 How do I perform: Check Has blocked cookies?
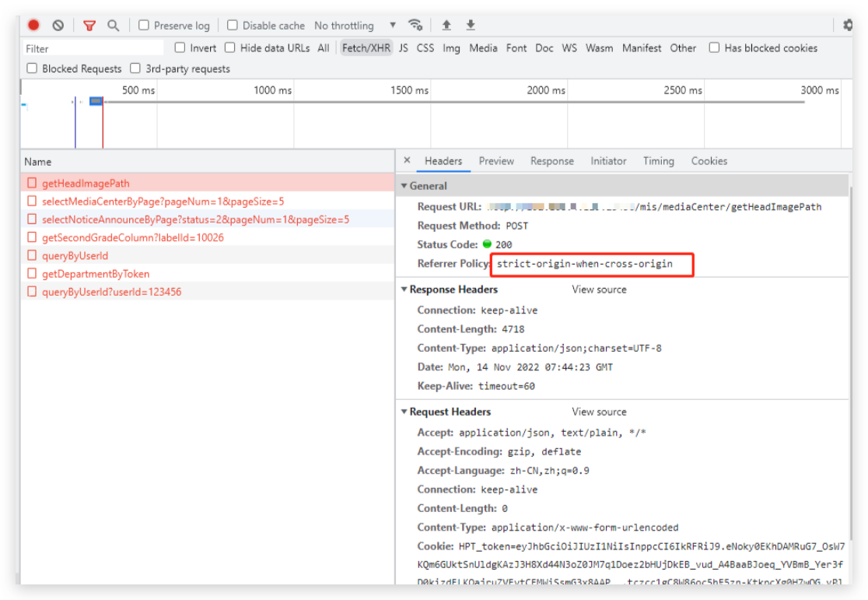[x=715, y=47]
